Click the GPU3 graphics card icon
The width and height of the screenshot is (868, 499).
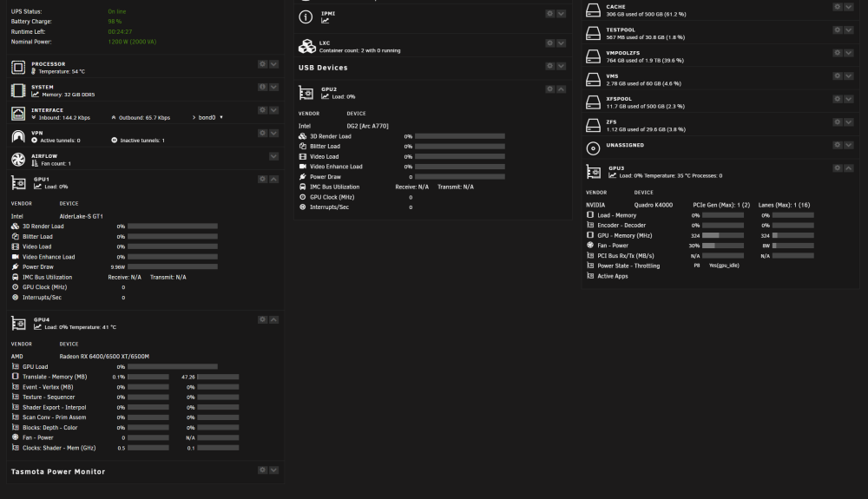coord(594,172)
